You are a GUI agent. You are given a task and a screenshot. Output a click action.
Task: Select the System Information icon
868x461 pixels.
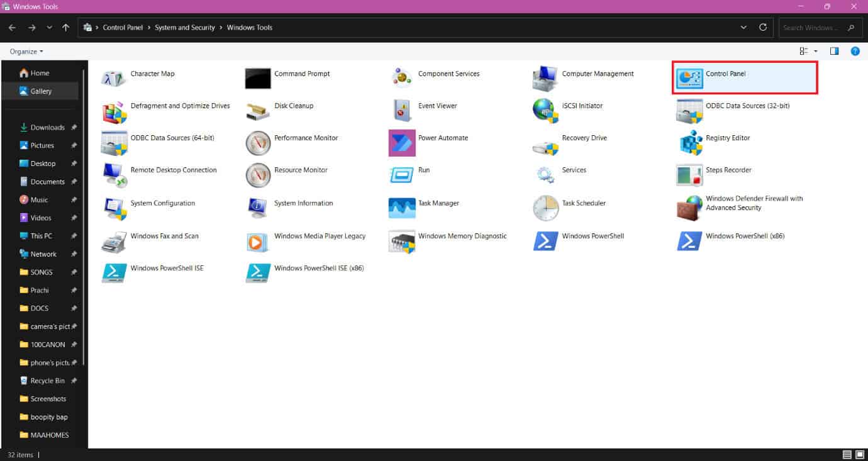click(x=258, y=208)
